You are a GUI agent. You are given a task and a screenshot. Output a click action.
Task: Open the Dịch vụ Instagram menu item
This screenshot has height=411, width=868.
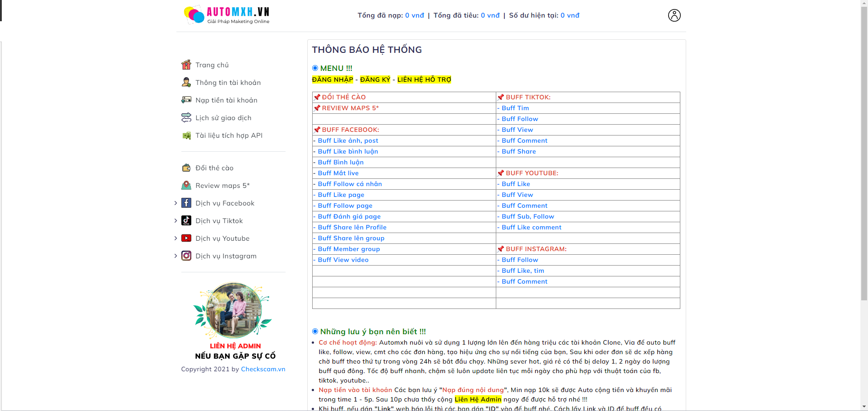tap(226, 256)
